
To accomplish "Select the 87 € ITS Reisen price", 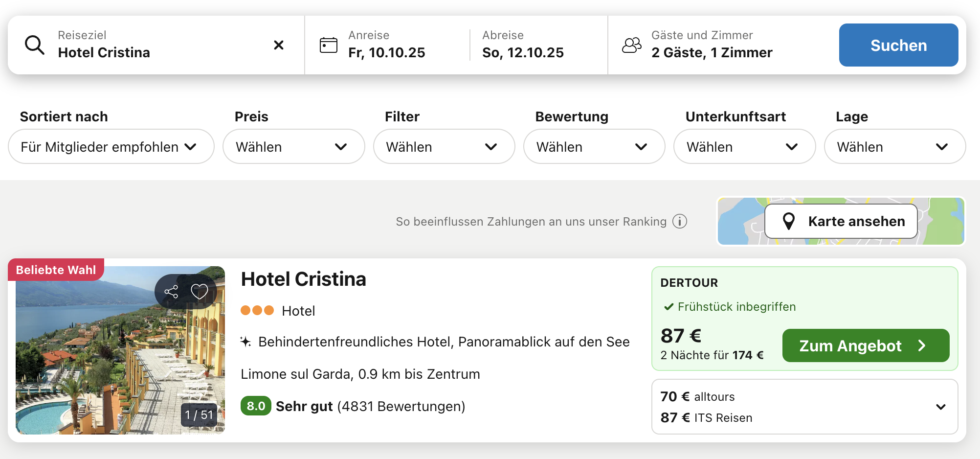I will tap(706, 417).
